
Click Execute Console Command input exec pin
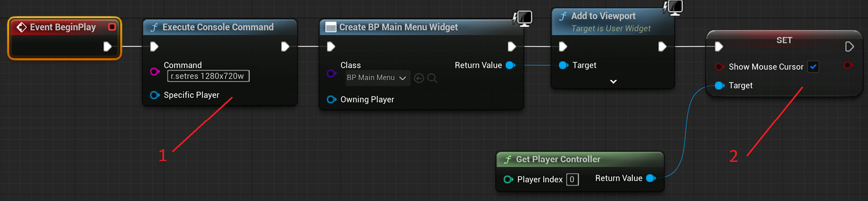pyautogui.click(x=154, y=47)
